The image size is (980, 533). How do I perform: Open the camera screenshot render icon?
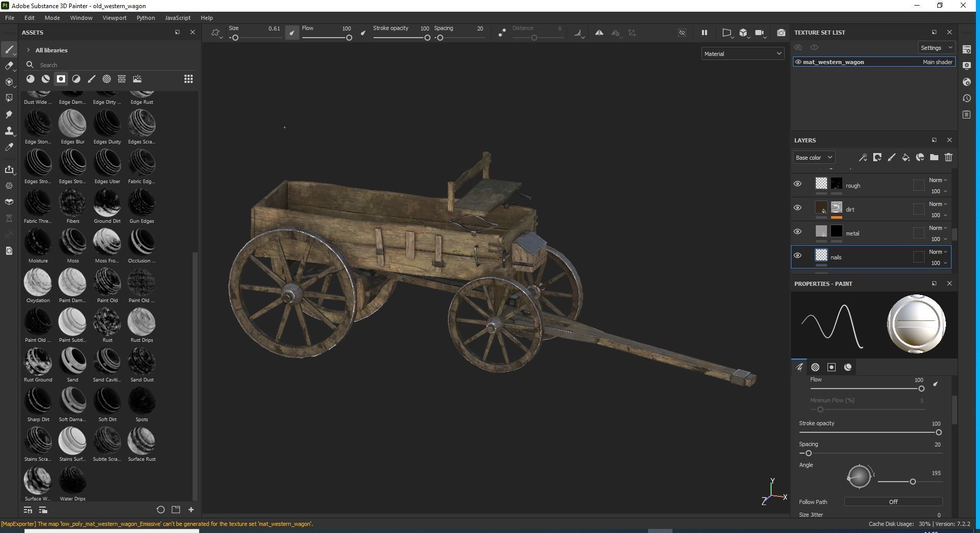781,33
